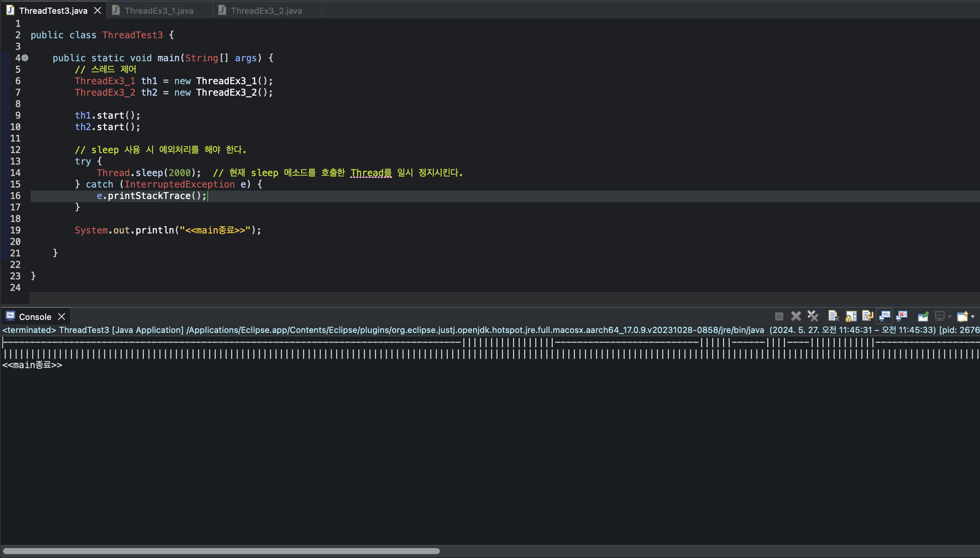Image resolution: width=980 pixels, height=558 pixels.
Task: Click the Terminate (stop) console button
Action: pyautogui.click(x=779, y=317)
